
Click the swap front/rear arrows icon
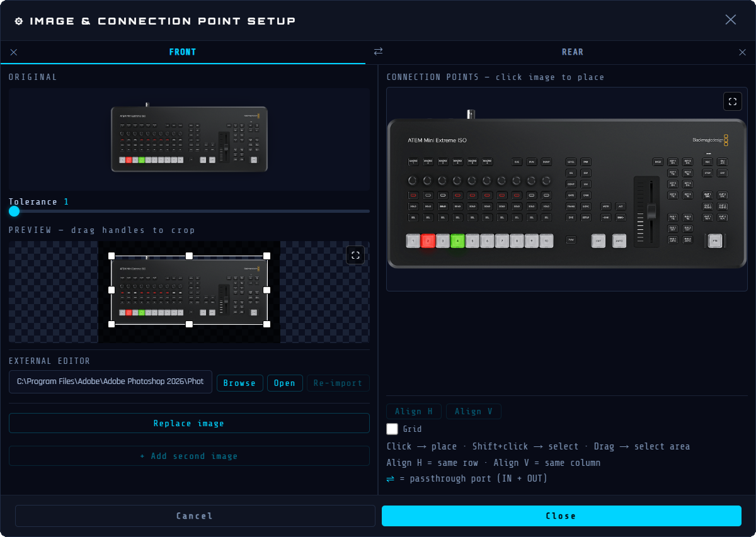coord(378,52)
